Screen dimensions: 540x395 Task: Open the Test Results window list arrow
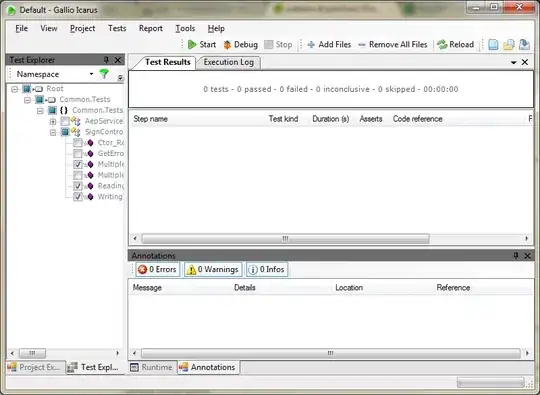coord(513,62)
